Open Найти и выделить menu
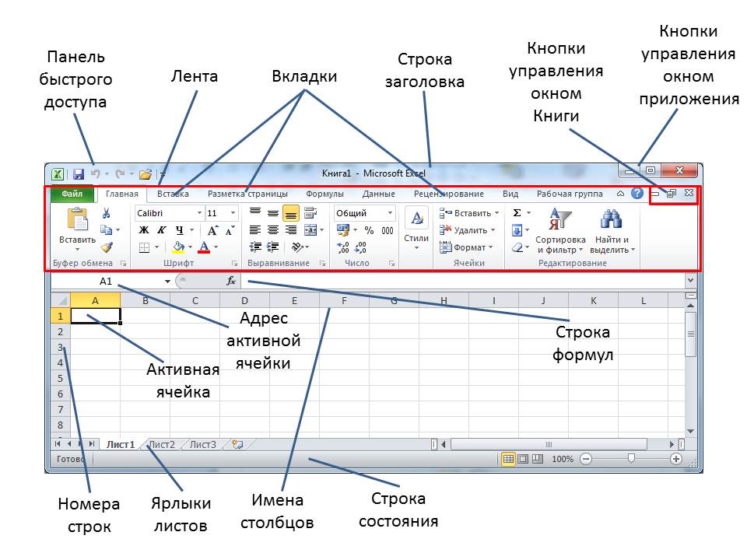 tap(612, 231)
